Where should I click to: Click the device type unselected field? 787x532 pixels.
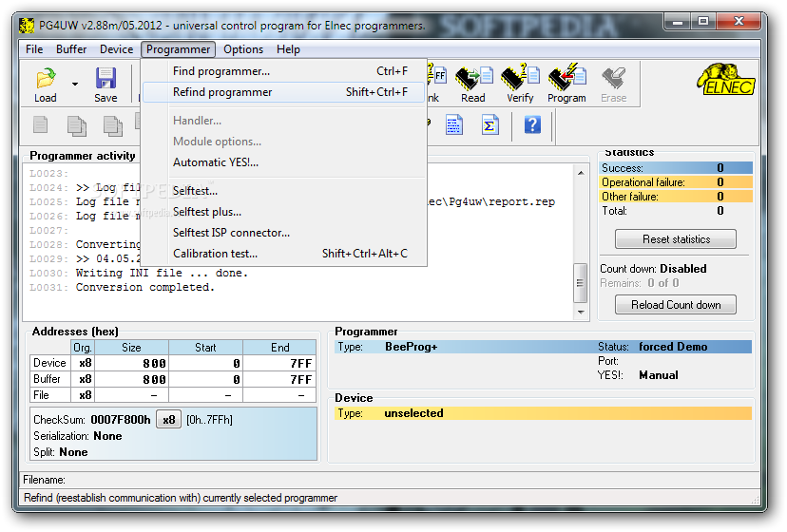(x=543, y=413)
